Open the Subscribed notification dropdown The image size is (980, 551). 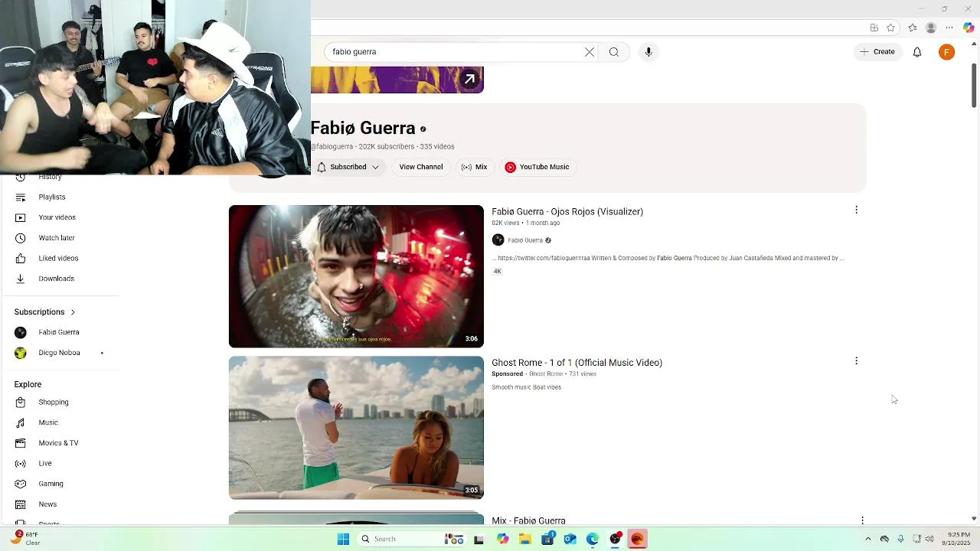pos(348,167)
